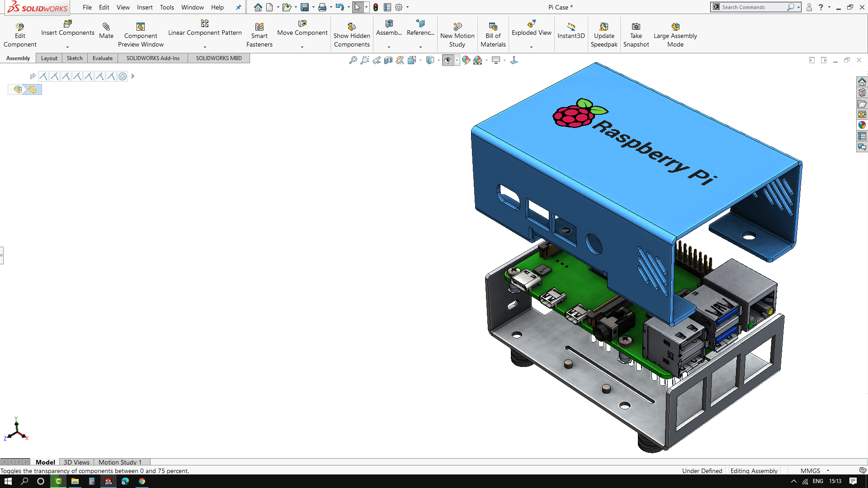Expand the Hide/Show Items dropdown arrow
This screenshot has height=488, width=868.
pyautogui.click(x=457, y=60)
